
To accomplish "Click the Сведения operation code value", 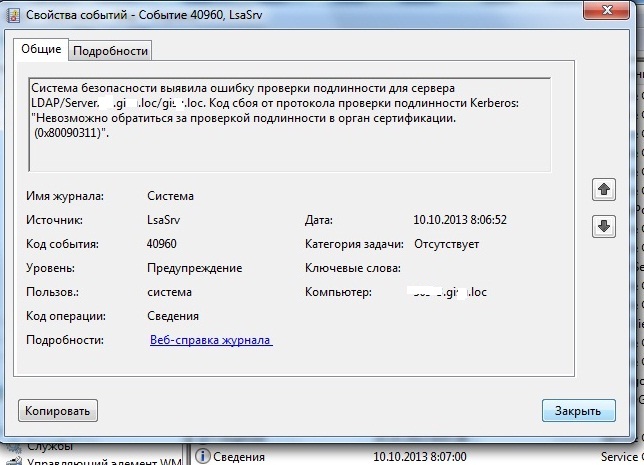I will click(173, 316).
